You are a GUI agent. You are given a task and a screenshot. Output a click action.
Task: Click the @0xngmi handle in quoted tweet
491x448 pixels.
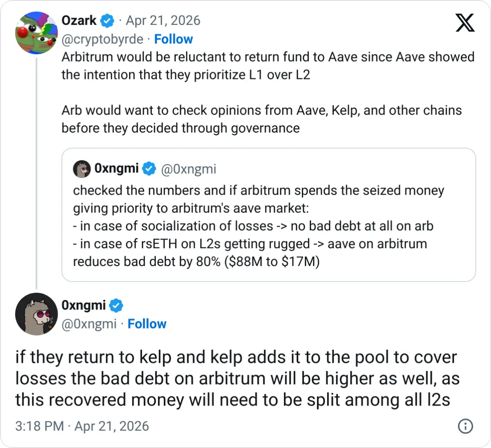pos(188,169)
